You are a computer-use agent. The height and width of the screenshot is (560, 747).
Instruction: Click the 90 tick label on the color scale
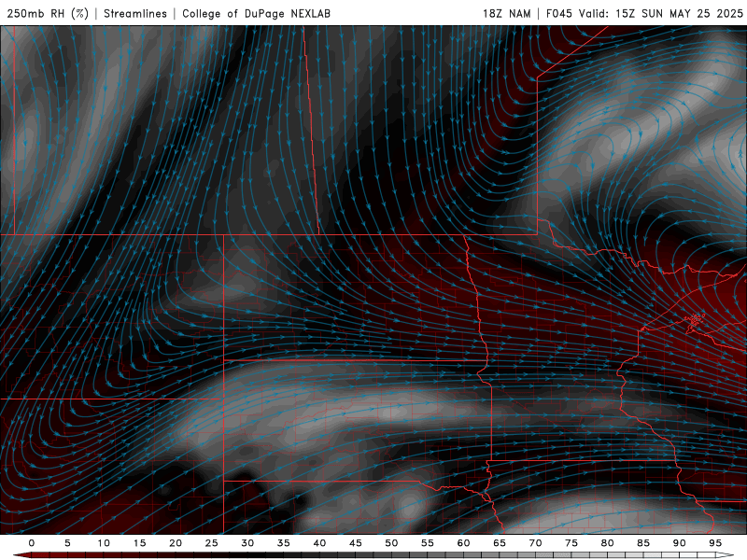(x=680, y=543)
